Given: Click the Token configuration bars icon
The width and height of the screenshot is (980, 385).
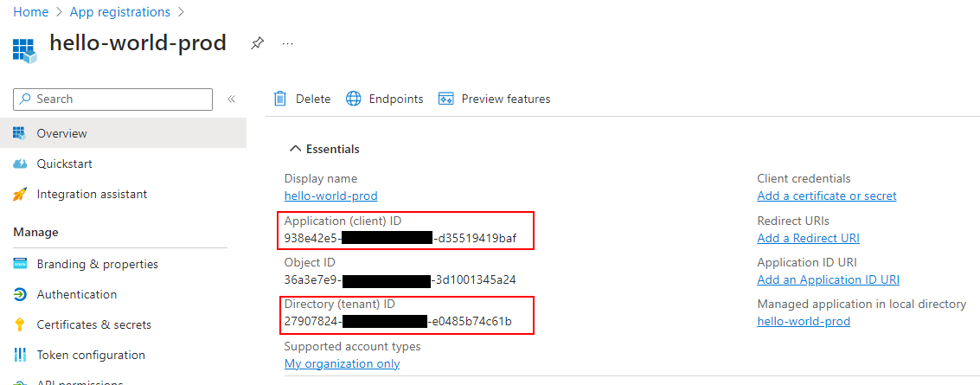Looking at the screenshot, I should (x=20, y=355).
